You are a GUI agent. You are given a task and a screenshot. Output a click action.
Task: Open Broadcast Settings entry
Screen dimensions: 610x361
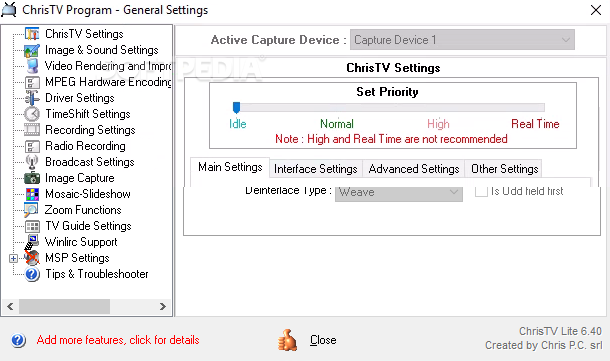pyautogui.click(x=89, y=162)
